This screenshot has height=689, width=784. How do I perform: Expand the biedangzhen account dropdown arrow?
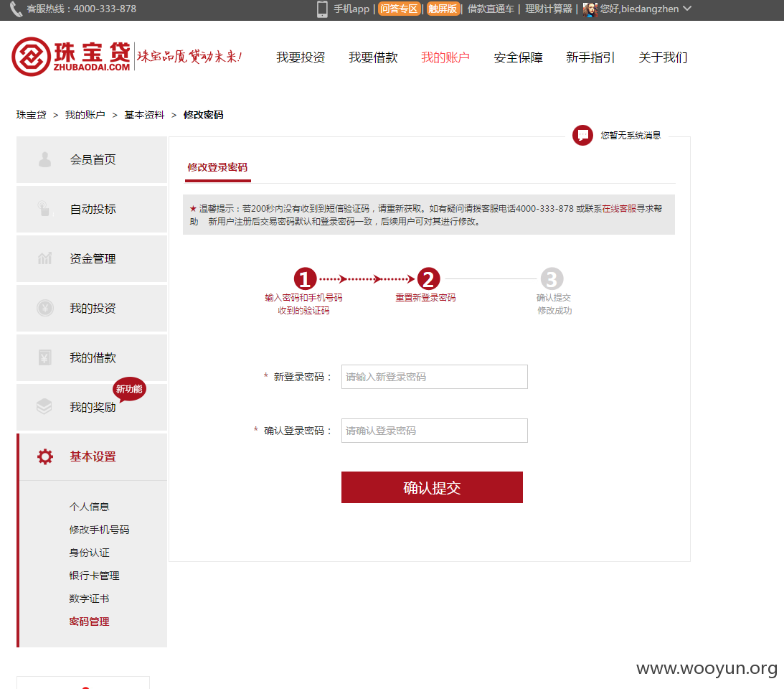point(687,9)
